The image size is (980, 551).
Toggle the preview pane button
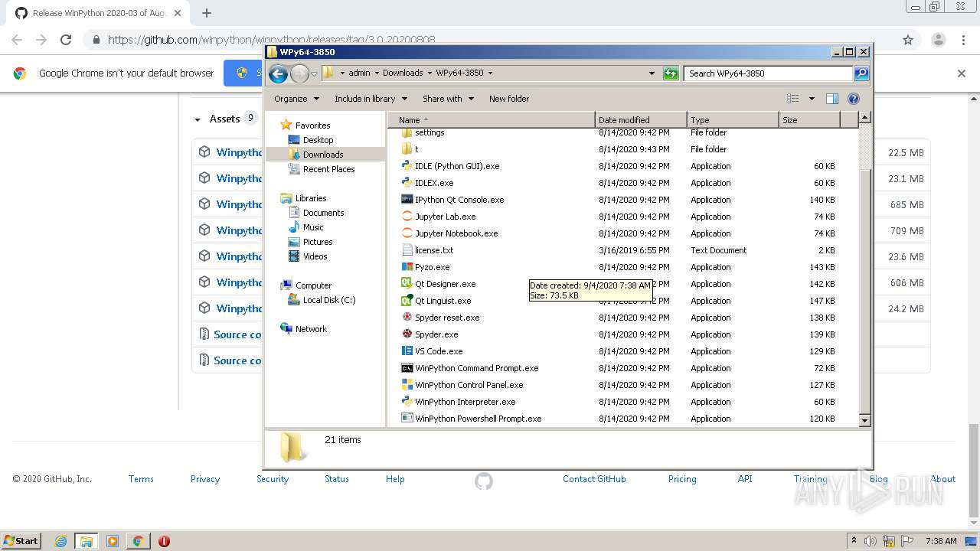click(x=832, y=99)
